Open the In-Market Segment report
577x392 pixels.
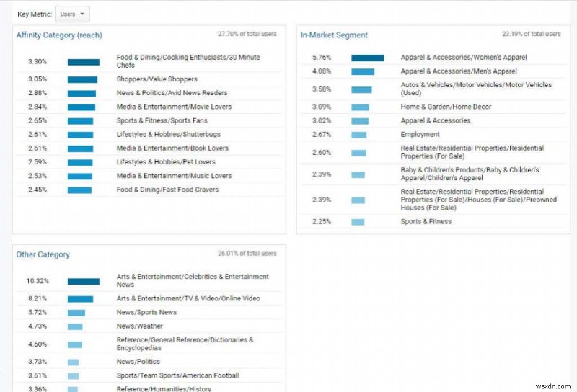click(x=334, y=35)
